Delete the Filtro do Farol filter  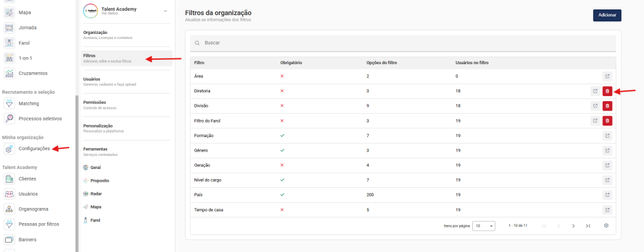tap(607, 121)
